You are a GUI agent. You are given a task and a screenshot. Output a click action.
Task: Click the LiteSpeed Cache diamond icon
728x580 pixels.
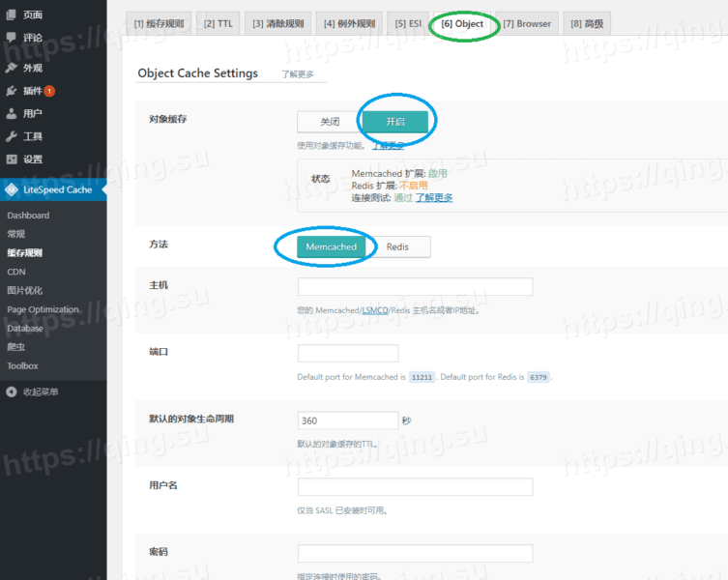12,189
